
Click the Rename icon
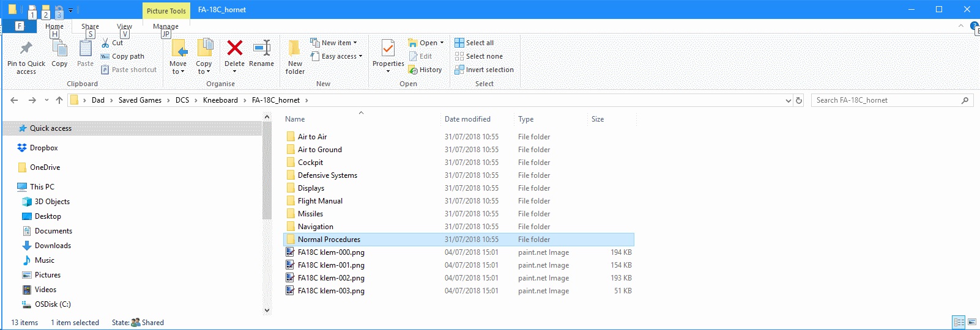pos(262,48)
